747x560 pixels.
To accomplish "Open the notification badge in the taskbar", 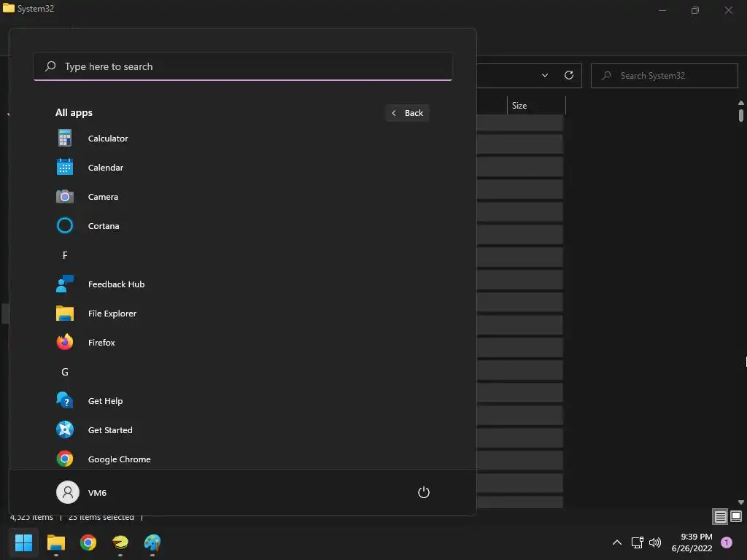I will tap(727, 542).
